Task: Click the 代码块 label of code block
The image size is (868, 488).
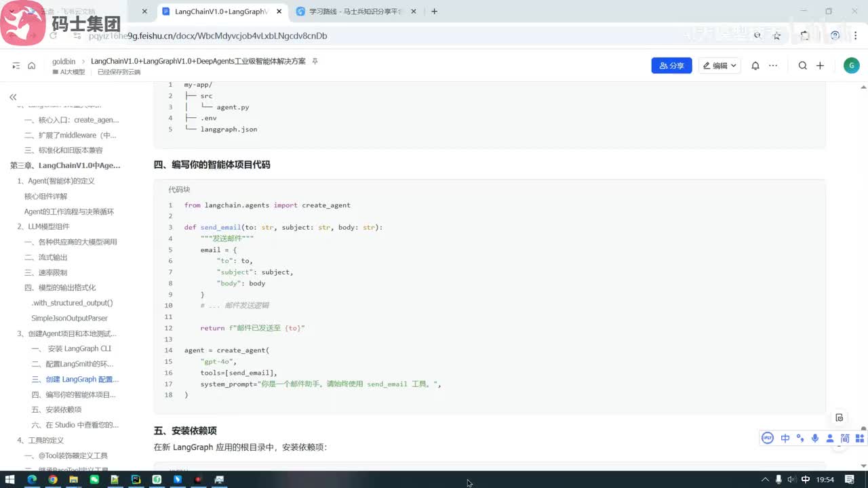Action: pos(179,190)
